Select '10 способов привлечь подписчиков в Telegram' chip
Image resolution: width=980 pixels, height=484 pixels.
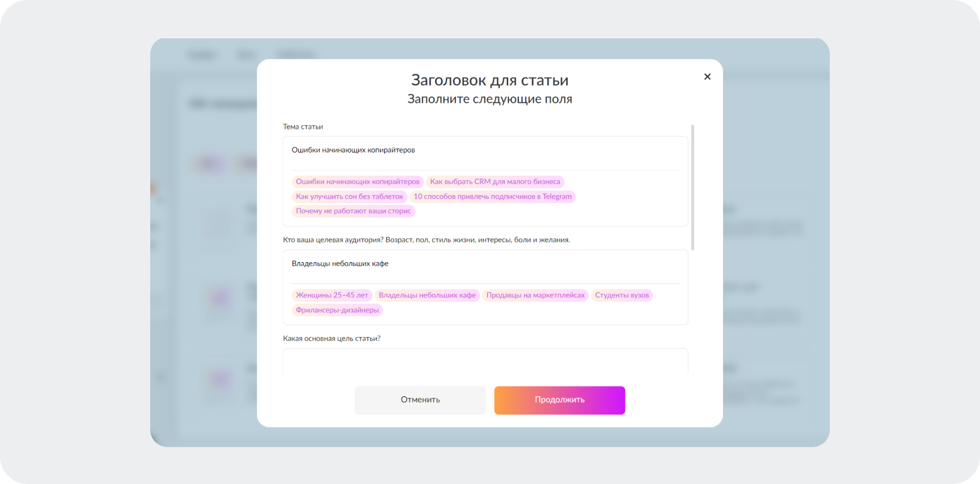point(492,196)
